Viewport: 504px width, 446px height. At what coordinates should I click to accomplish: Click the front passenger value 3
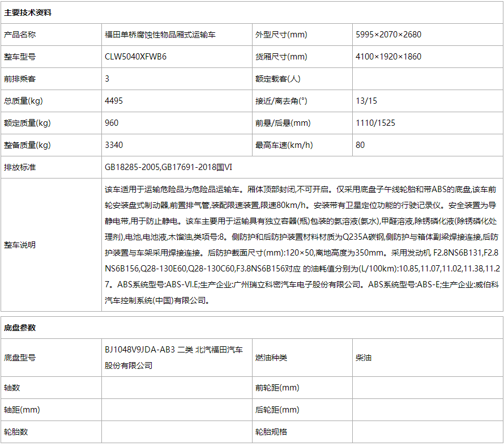point(107,79)
